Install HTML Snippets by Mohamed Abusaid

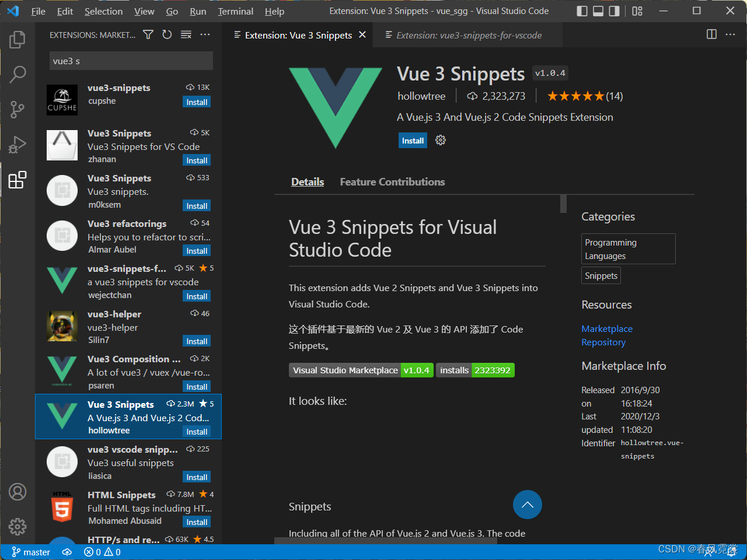coord(197,522)
